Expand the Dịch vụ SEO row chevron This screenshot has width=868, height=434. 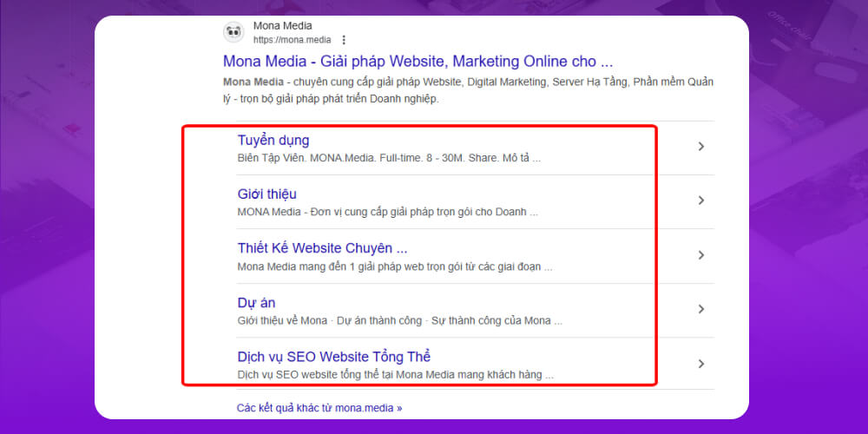[x=701, y=364]
